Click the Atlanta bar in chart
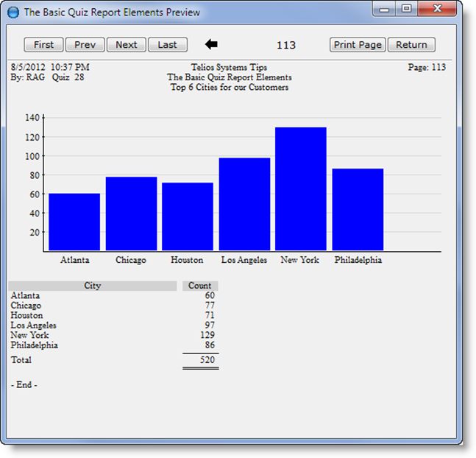Image resolution: width=476 pixels, height=458 pixels. (x=74, y=222)
